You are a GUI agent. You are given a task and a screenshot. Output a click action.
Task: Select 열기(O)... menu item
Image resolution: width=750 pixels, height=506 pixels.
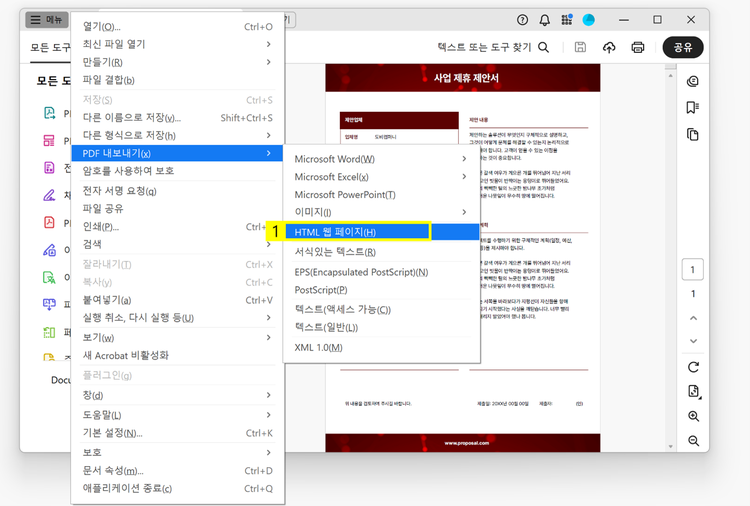[x=177, y=26]
